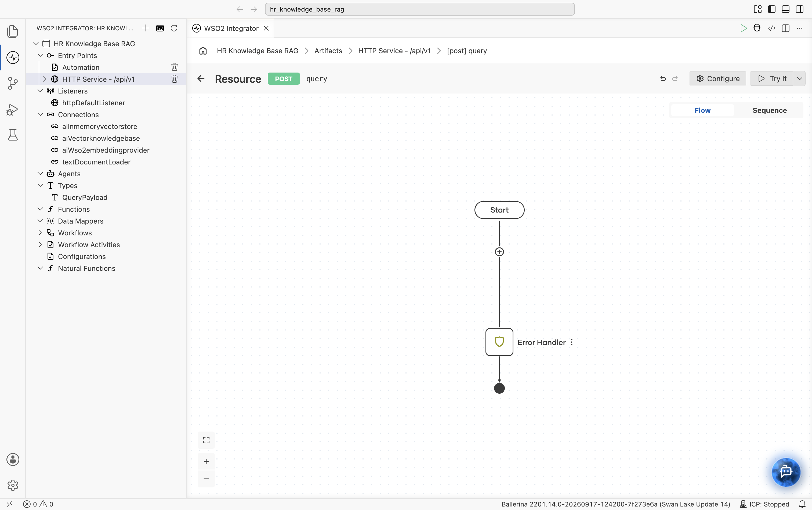The width and height of the screenshot is (812, 510).
Task: Expand the Workflows section
Action: [40, 233]
